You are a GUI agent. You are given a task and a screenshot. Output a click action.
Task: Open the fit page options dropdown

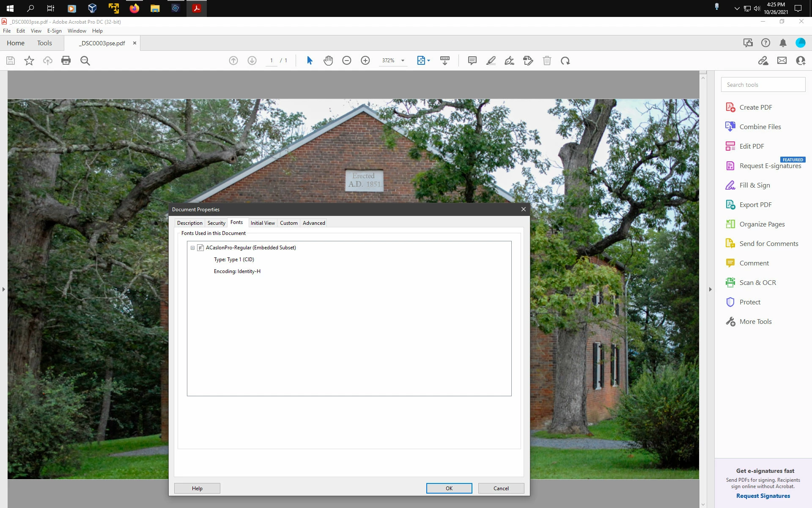(428, 61)
